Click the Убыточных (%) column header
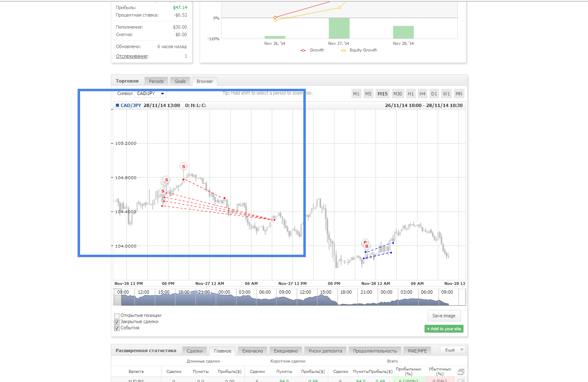Image resolution: width=588 pixels, height=382 pixels. pos(440,371)
